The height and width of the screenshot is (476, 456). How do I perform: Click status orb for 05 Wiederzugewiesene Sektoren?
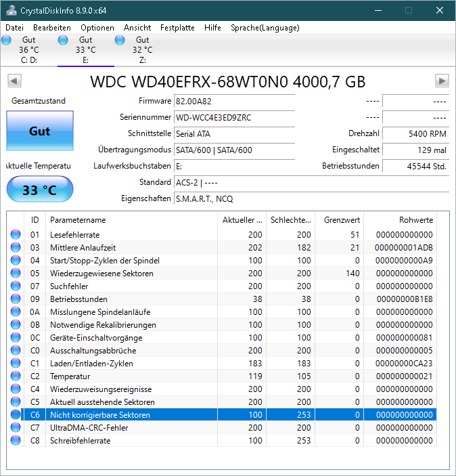[16, 274]
